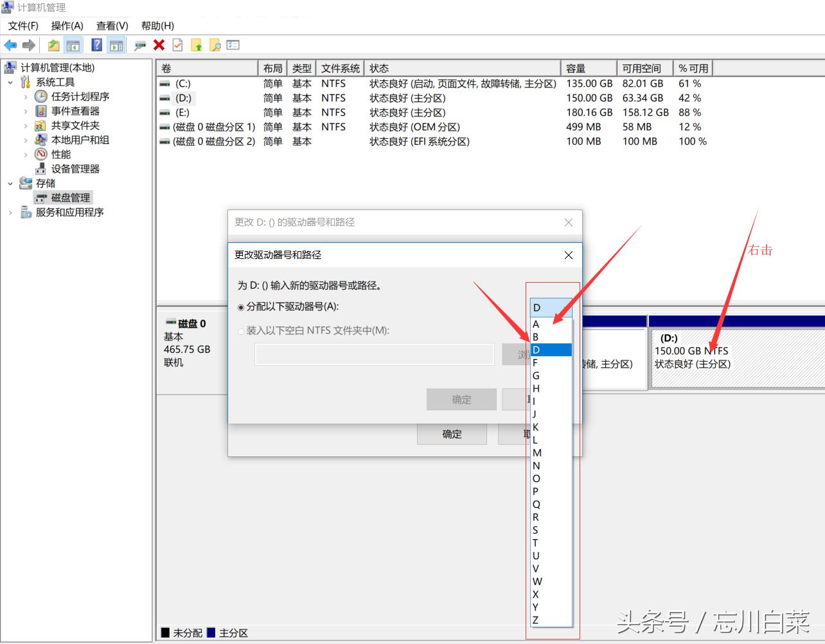The height and width of the screenshot is (644, 825).
Task: Sort by the 文件系统 column header
Action: click(341, 68)
